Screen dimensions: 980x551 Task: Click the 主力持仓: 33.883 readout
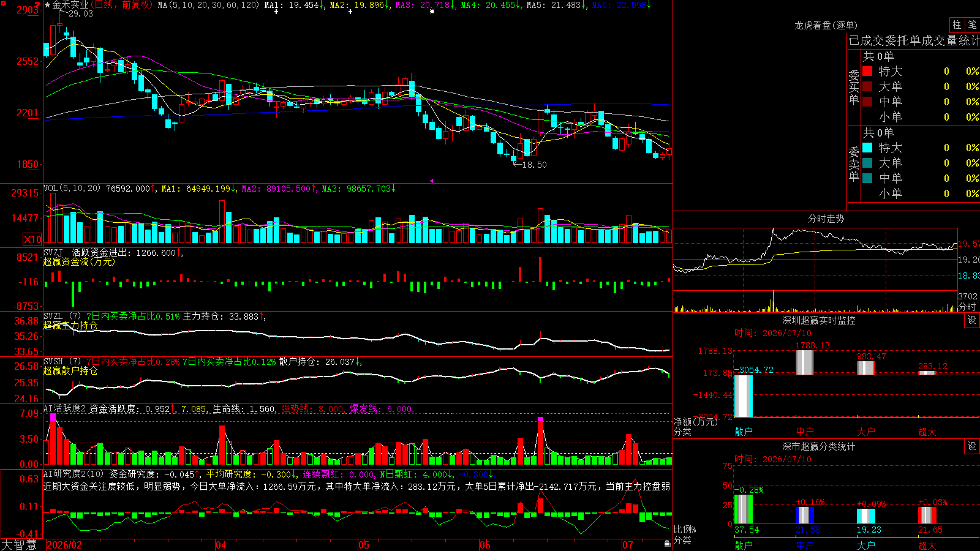(x=221, y=317)
